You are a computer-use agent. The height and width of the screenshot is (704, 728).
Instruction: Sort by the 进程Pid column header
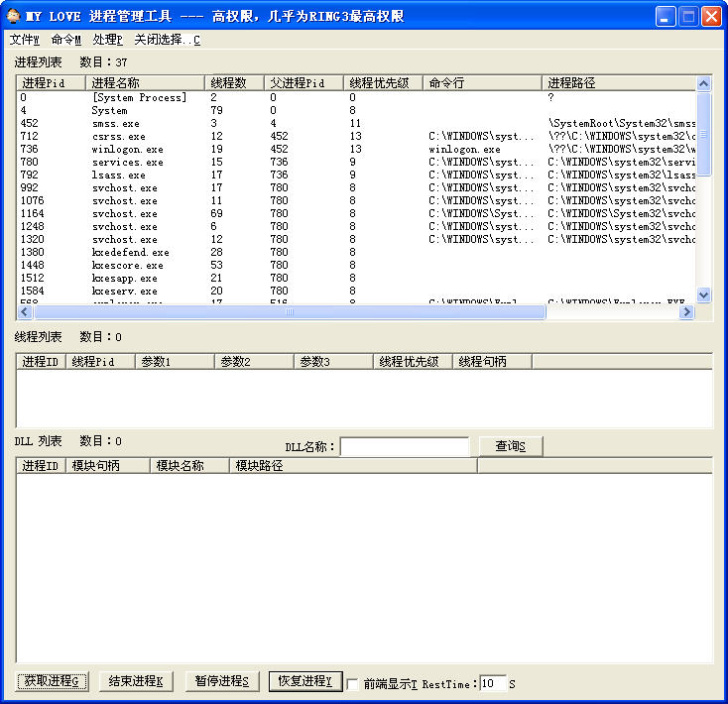click(51, 83)
